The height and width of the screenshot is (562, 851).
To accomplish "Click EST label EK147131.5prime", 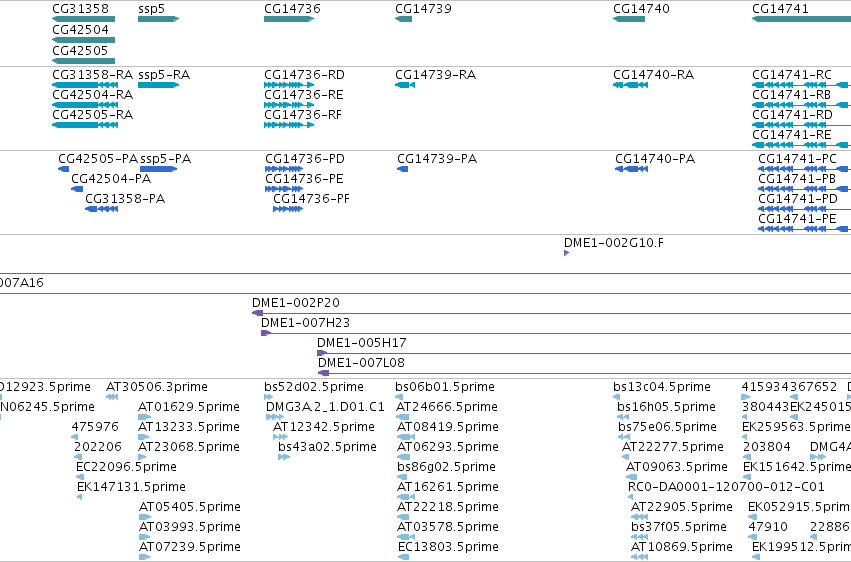I will pyautogui.click(x=131, y=487).
